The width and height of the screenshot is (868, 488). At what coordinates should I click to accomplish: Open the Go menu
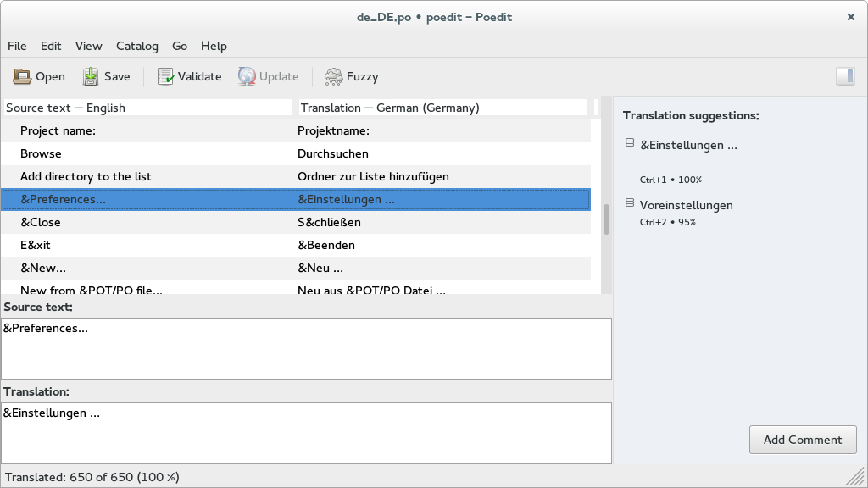click(180, 46)
